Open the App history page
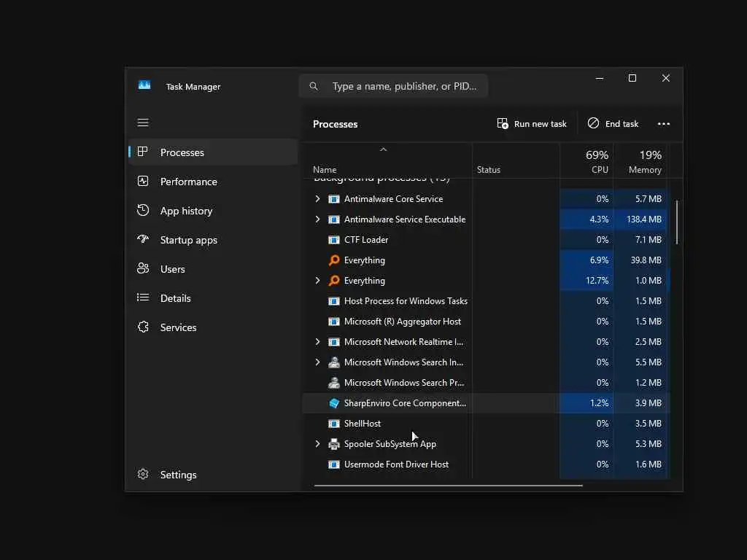This screenshot has width=747, height=560. (x=213, y=211)
